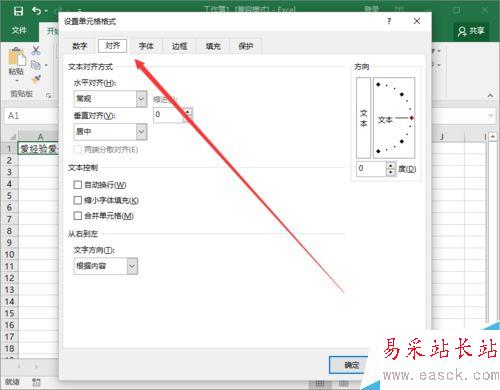This screenshot has height=390, width=500.
Task: Decrease degrees with spinner down arrow
Action: (x=391, y=172)
